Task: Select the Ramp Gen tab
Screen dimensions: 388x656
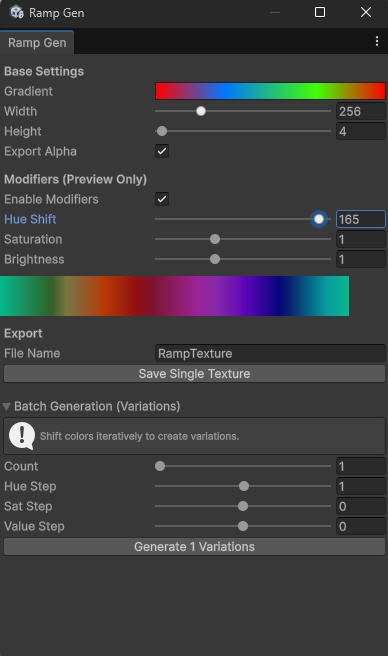Action: pyautogui.click(x=37, y=42)
